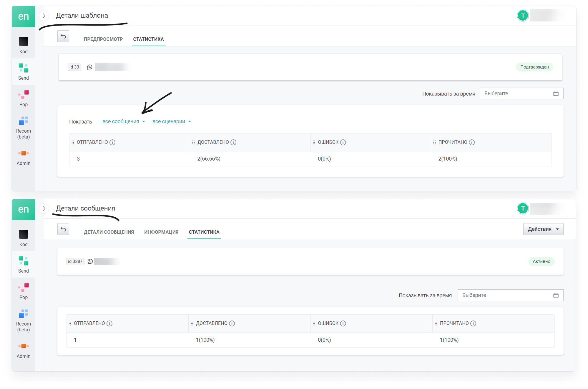
Task: Go back from Детали сообщения page
Action: point(63,229)
